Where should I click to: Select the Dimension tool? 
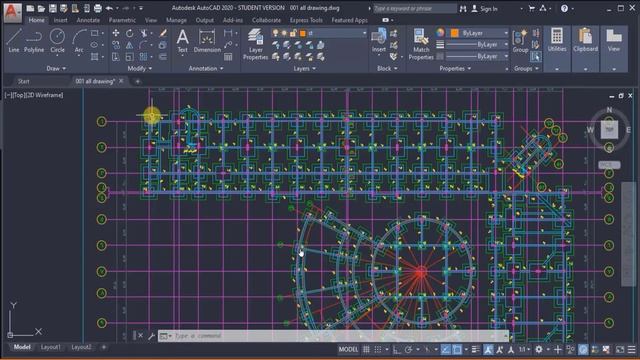tap(207, 41)
